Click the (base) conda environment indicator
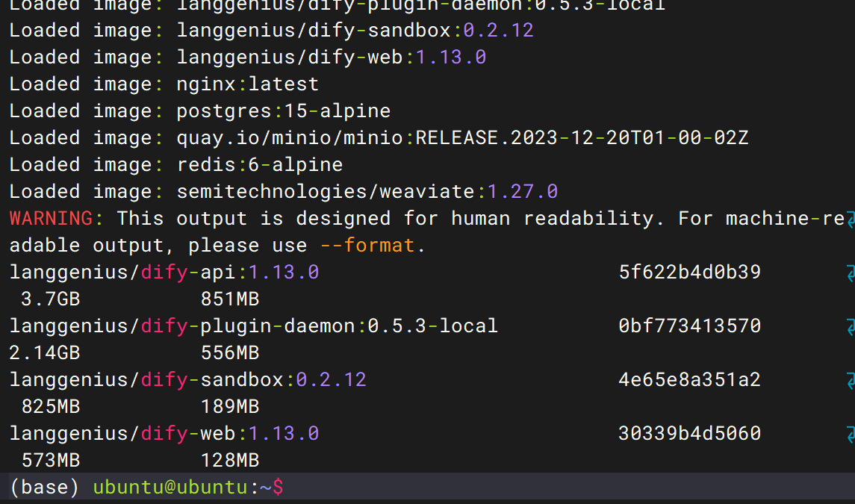The width and height of the screenshot is (855, 504). coord(45,487)
